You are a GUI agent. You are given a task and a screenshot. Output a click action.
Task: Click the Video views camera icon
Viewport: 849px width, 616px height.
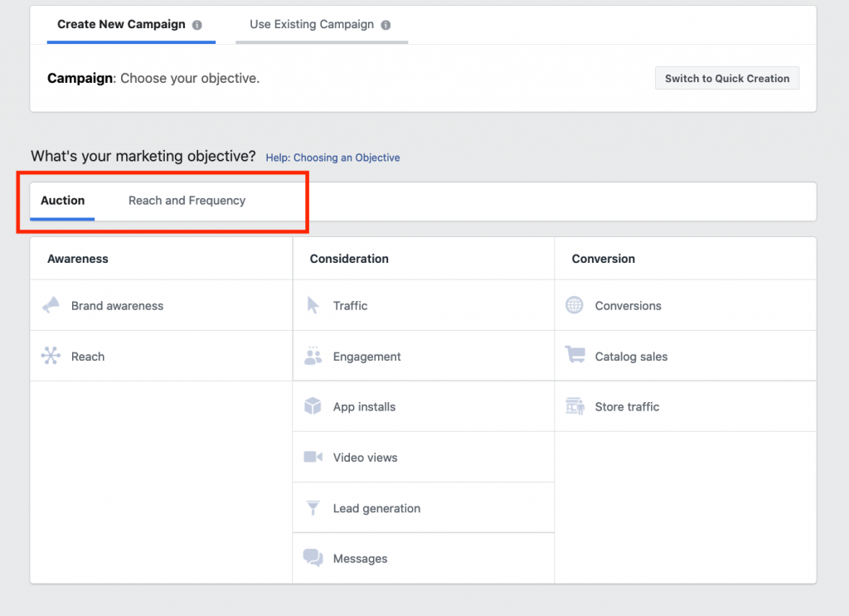[x=313, y=457]
